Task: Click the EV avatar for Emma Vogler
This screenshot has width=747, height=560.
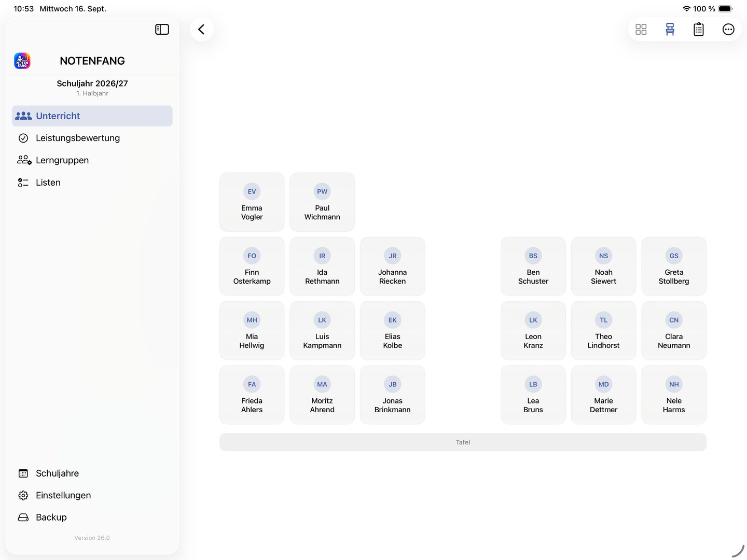Action: tap(252, 191)
